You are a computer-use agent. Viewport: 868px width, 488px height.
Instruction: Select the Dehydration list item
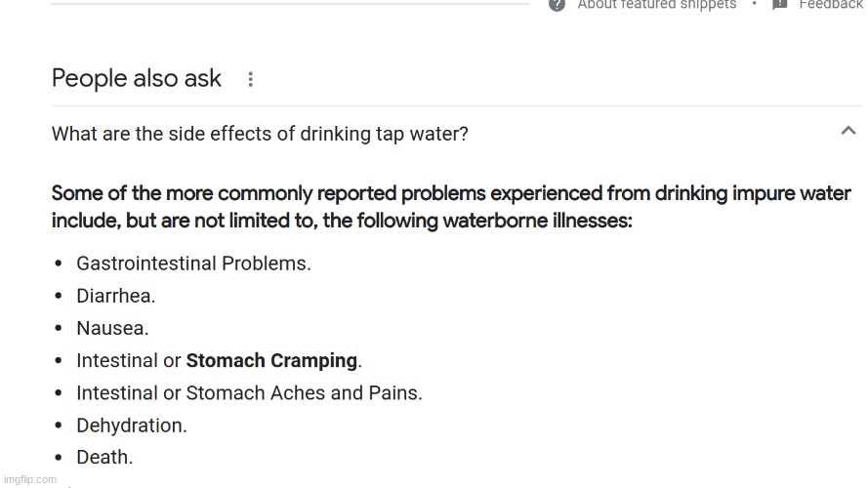(132, 426)
